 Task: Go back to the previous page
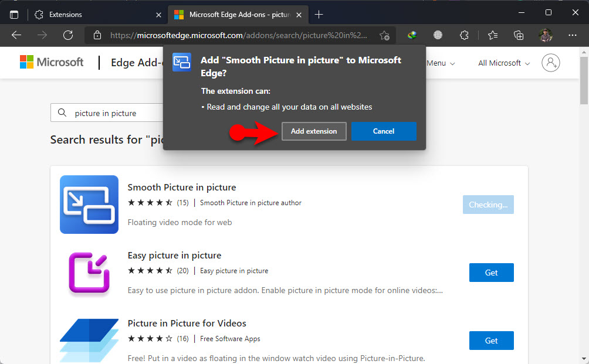[16, 35]
